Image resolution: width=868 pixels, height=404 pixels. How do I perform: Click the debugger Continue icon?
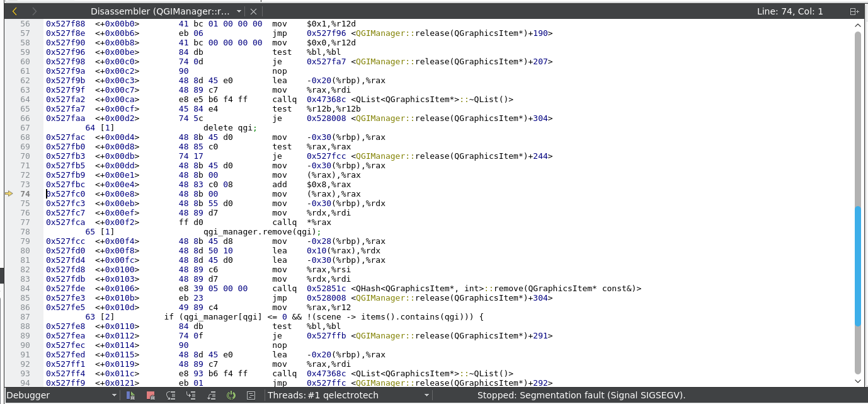(x=130, y=395)
